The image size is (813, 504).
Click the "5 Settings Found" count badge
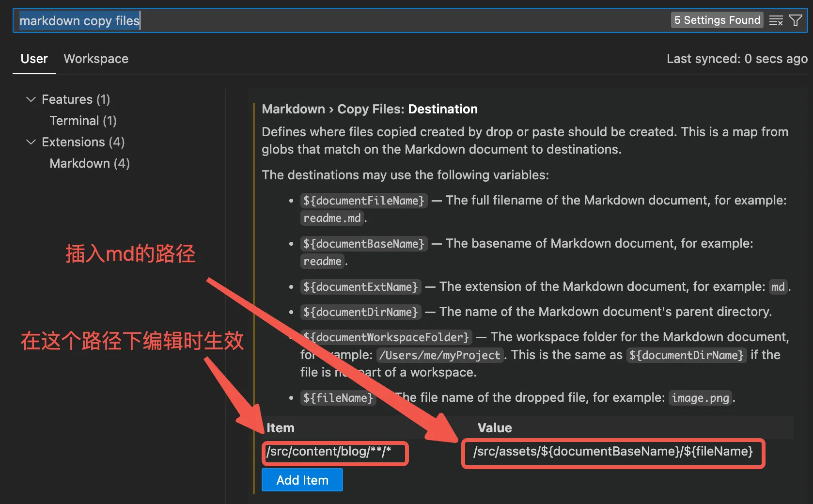point(717,20)
